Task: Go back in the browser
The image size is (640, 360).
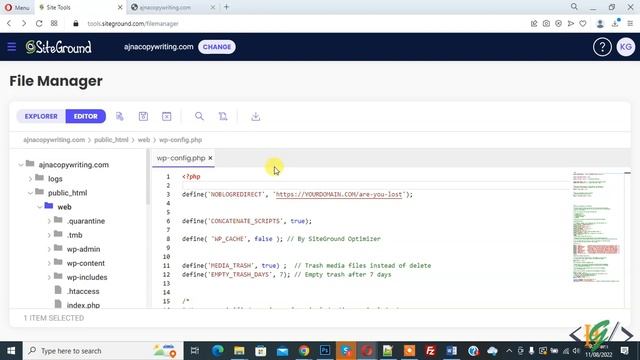Action: click(x=9, y=24)
